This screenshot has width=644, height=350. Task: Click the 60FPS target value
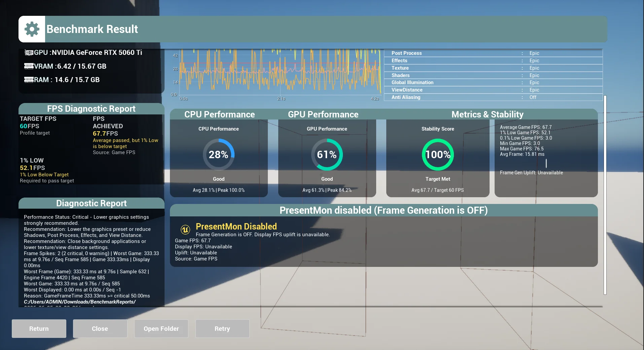(30, 126)
